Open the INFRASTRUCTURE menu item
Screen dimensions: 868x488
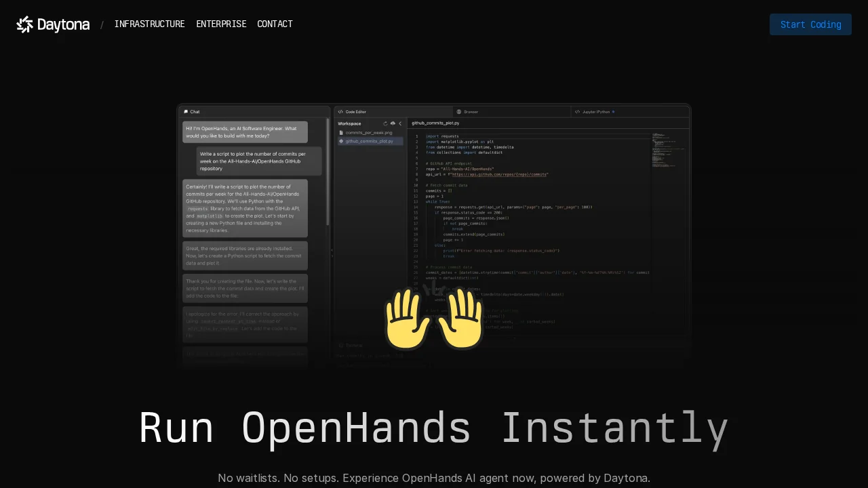149,24
